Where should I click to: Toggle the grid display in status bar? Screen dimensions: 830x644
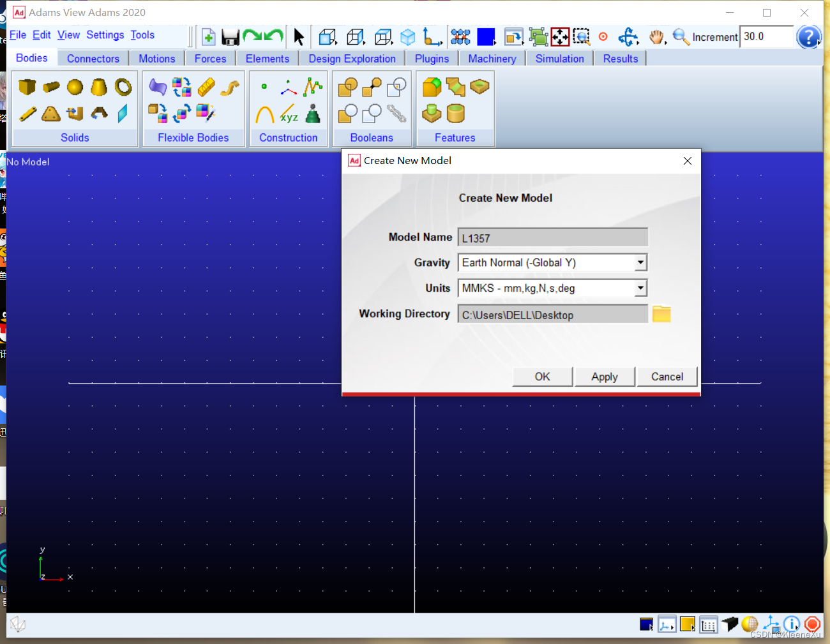[x=708, y=625]
